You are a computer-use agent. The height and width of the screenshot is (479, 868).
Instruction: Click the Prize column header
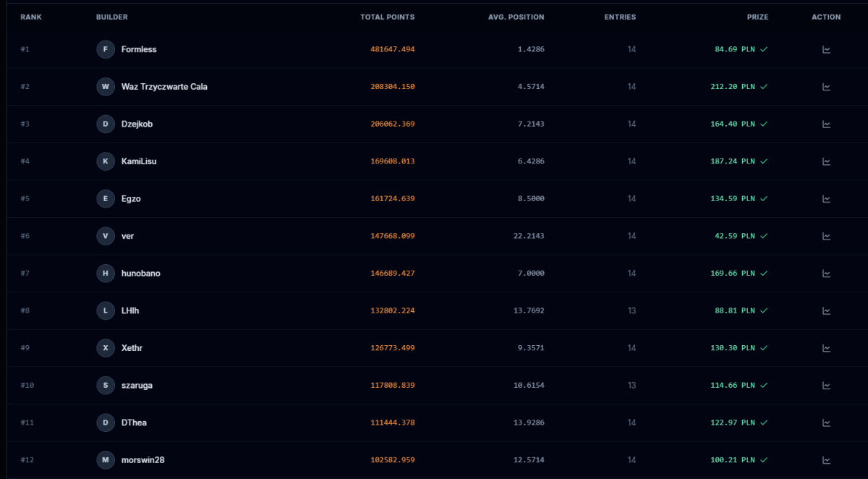(758, 17)
